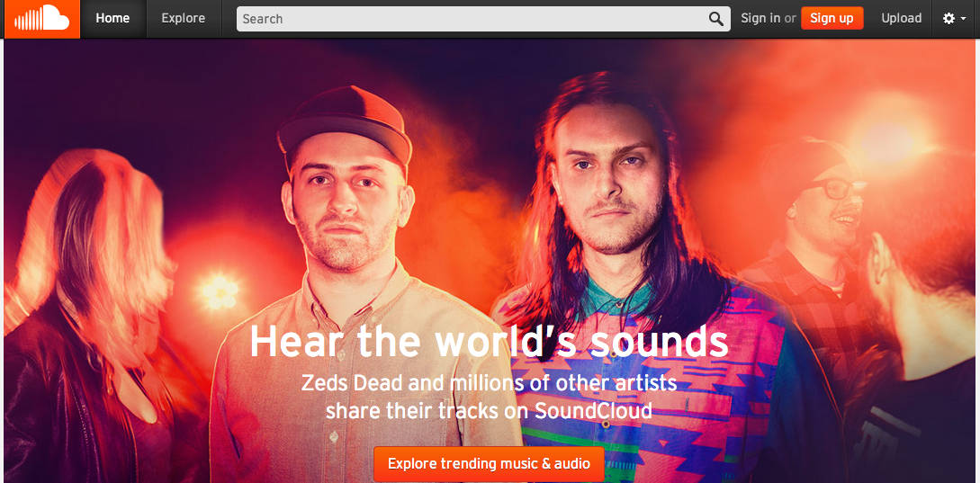The width and height of the screenshot is (980, 483).
Task: Click the Hear the world's sounds headline
Action: coord(489,342)
